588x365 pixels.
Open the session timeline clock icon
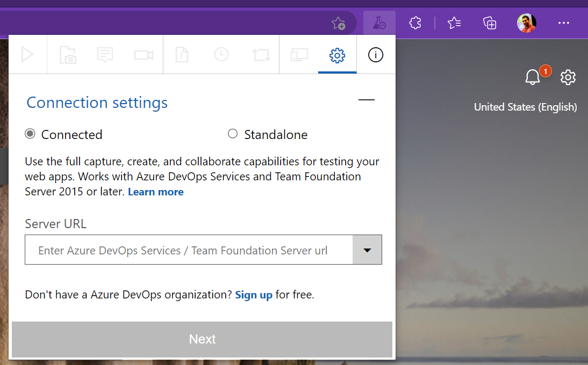tap(221, 55)
